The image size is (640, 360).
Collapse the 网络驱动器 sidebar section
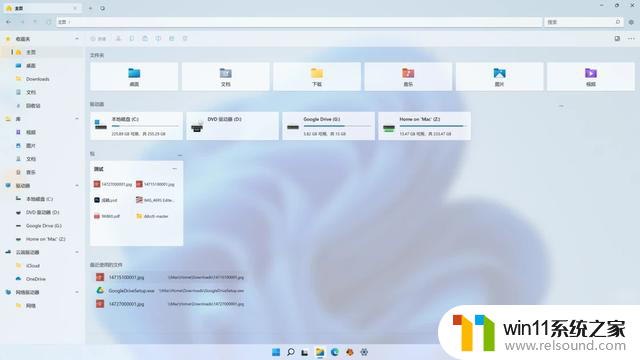click(77, 292)
